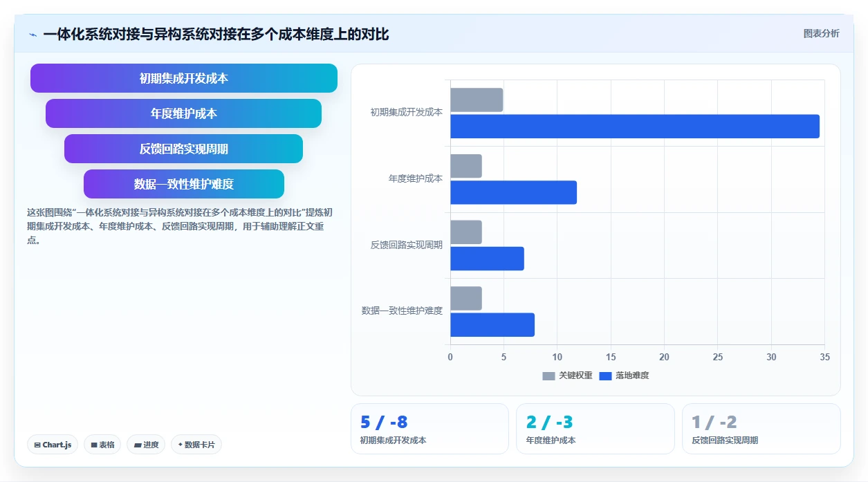Click the description paragraph starting 这张图围绕

[x=179, y=226]
